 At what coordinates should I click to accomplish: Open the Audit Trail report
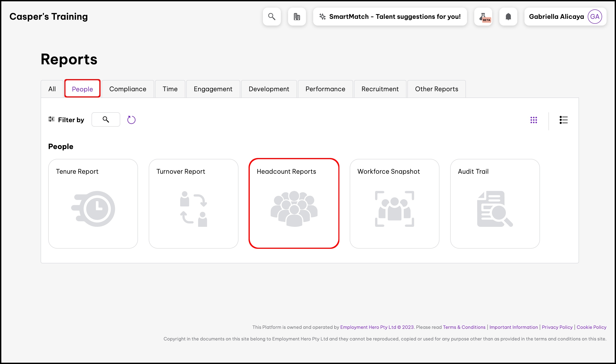[495, 204]
